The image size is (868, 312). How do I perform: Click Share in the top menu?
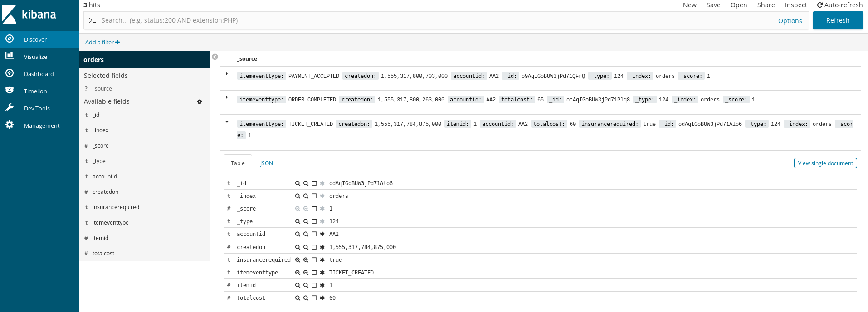pyautogui.click(x=766, y=5)
